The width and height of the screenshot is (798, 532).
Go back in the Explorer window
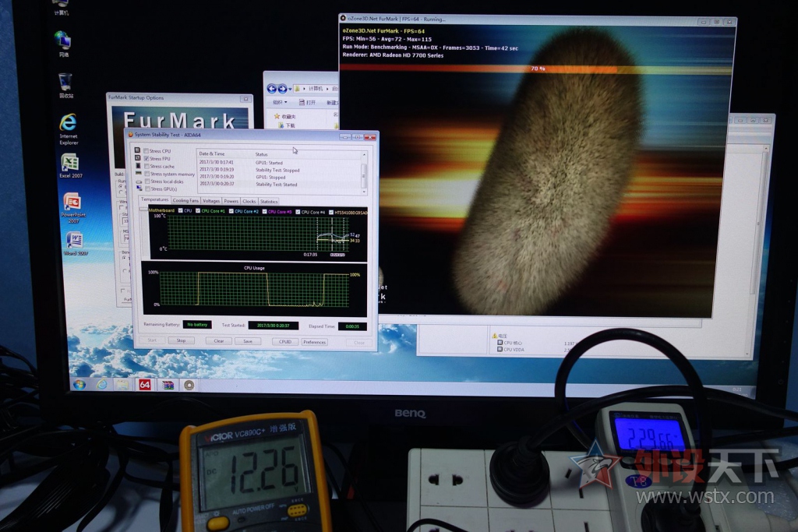tap(272, 89)
